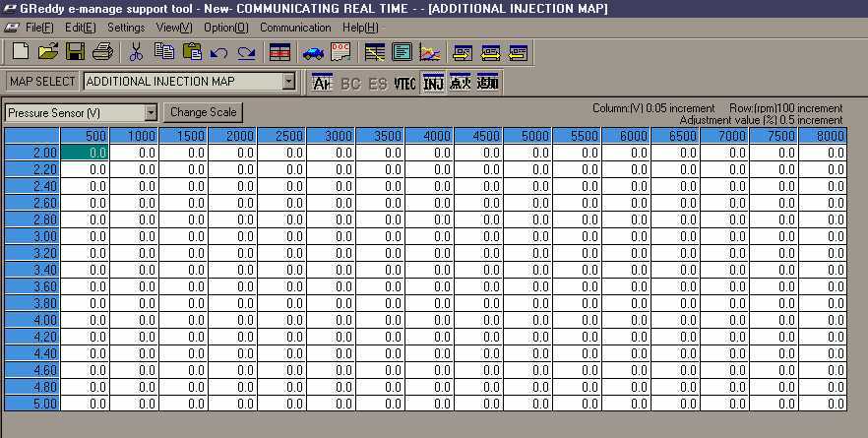Click the red-and-grey table grid icon
Image resolution: width=868 pixels, height=438 pixels.
(x=280, y=52)
